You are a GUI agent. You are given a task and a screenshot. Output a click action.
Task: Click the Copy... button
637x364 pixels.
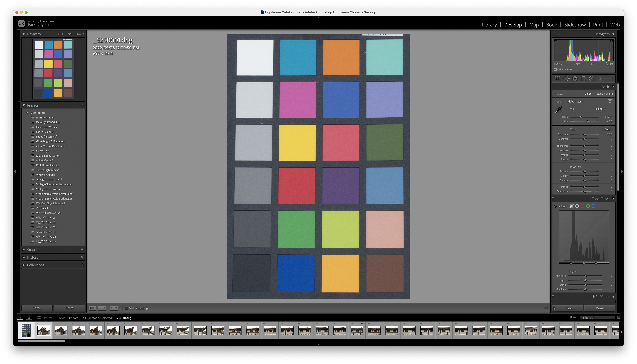pyautogui.click(x=37, y=308)
